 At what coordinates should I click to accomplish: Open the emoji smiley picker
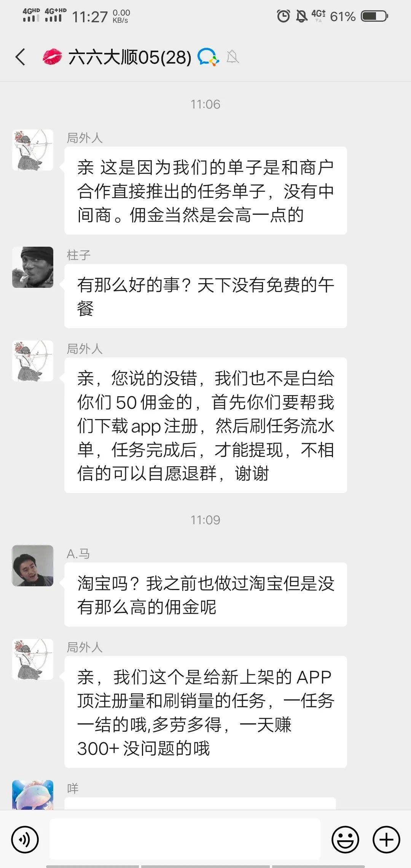click(345, 839)
